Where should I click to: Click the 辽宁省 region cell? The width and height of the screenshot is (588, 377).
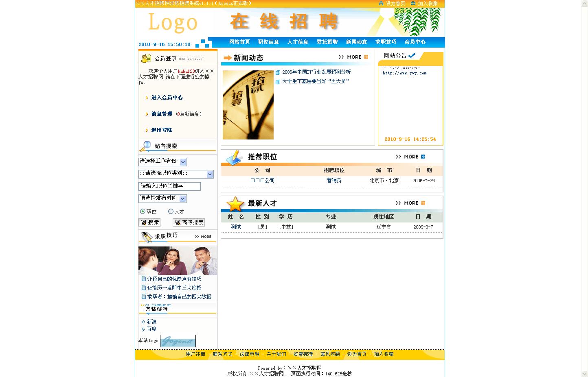384,227
